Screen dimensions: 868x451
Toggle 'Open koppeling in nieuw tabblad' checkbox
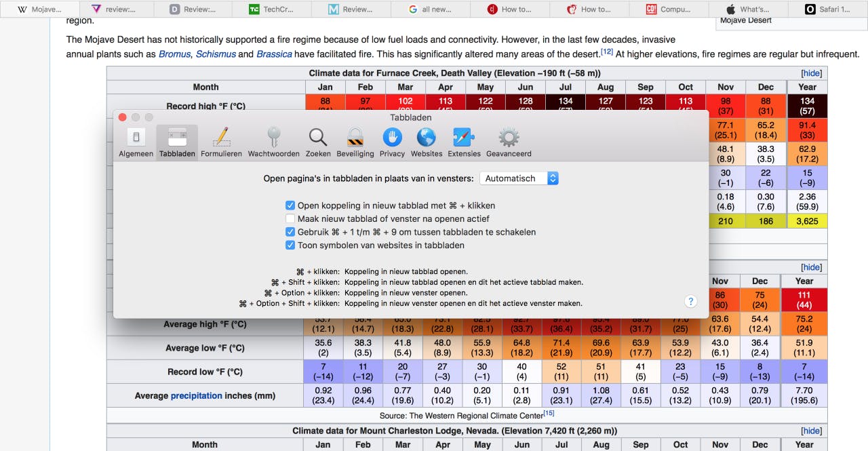[290, 205]
